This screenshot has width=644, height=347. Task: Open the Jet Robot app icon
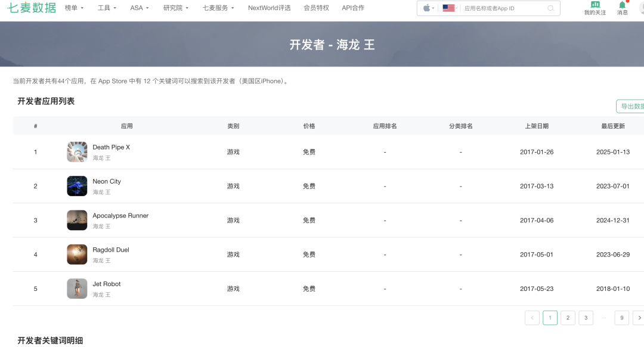coord(77,289)
